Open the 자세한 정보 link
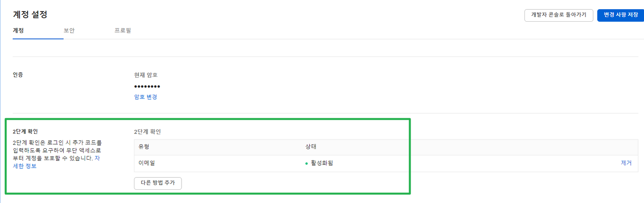644x203 pixels. [x=25, y=166]
